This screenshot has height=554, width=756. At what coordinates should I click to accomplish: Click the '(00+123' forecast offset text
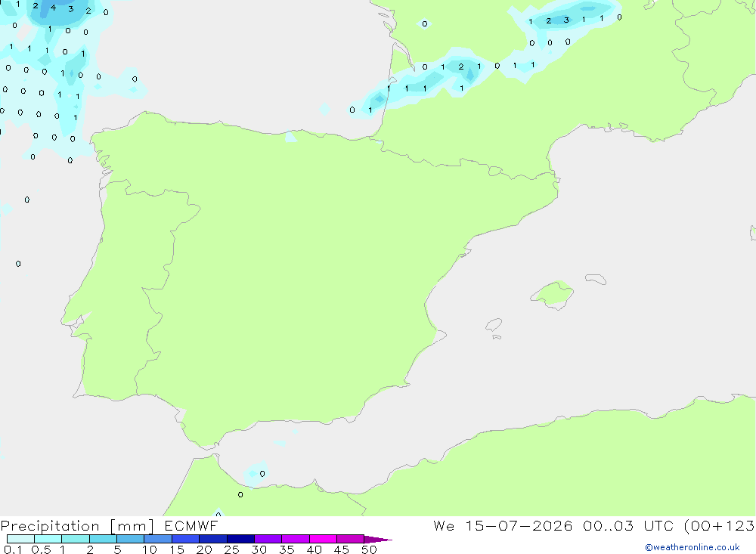pos(718,525)
